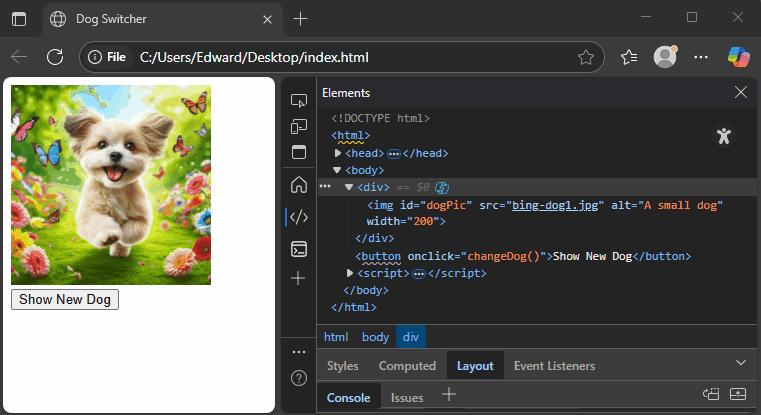Expand the head element

338,153
